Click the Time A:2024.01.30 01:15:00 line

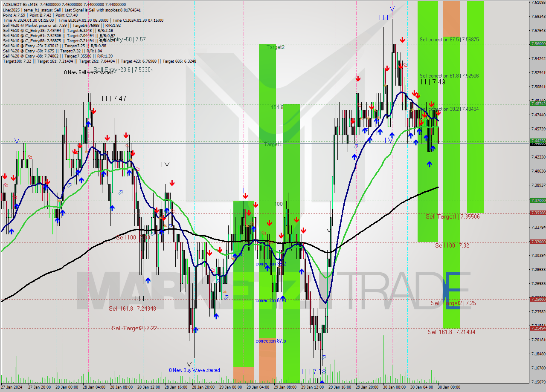click(x=83, y=20)
